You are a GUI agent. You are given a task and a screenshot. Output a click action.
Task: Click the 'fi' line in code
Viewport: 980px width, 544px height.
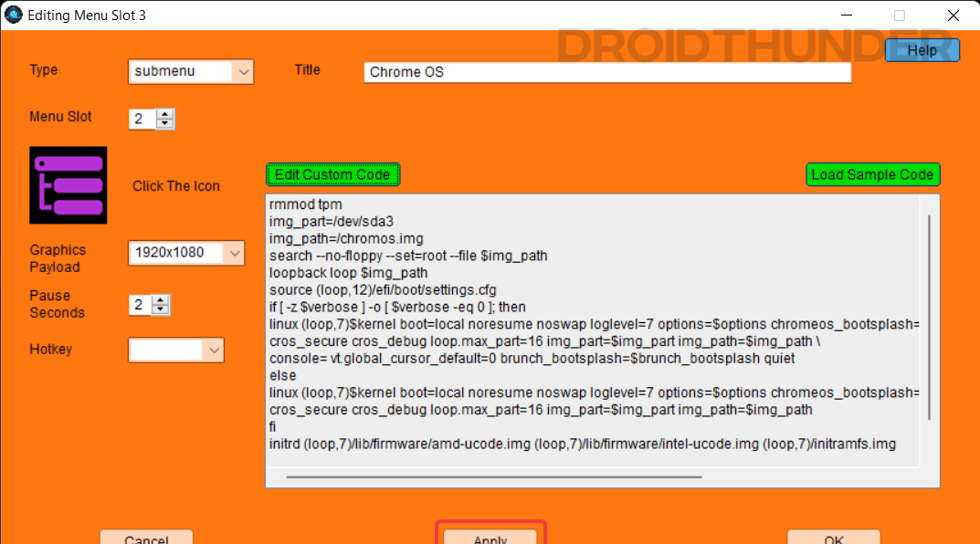point(272,426)
